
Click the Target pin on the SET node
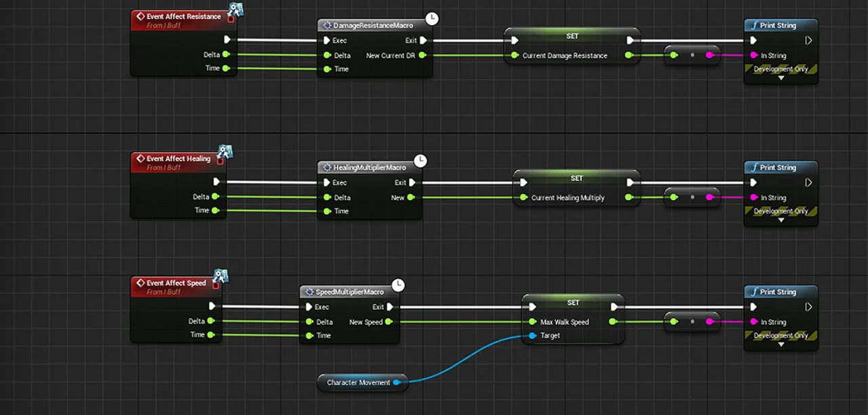[x=532, y=336]
